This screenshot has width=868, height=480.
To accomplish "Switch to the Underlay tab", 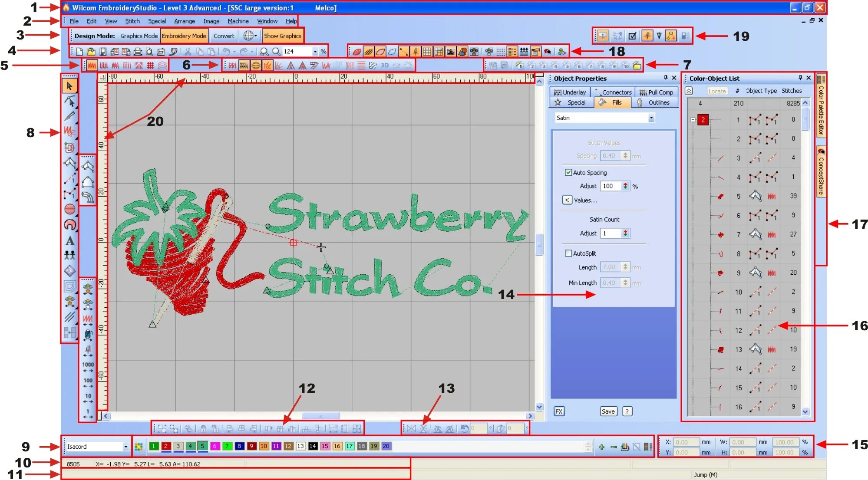I will pos(570,92).
